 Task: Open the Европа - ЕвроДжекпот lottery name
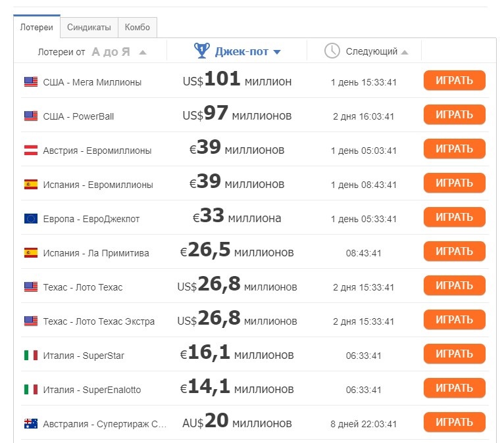91,219
